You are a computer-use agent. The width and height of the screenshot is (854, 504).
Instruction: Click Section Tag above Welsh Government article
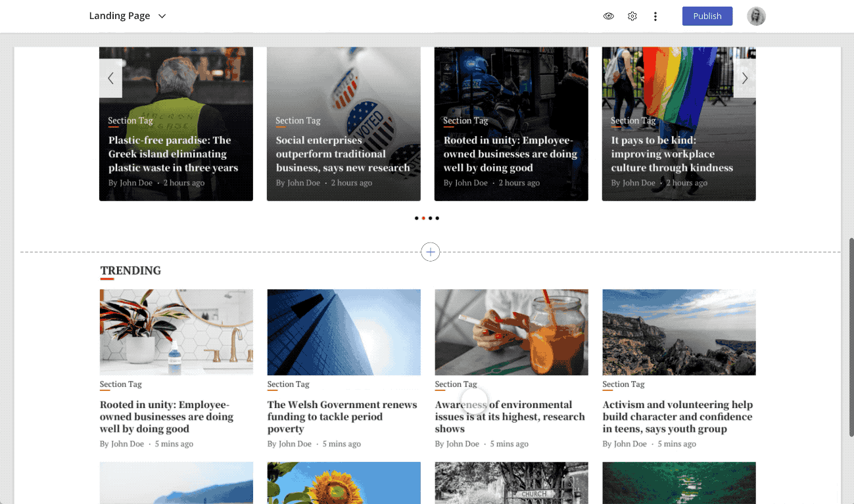click(289, 384)
